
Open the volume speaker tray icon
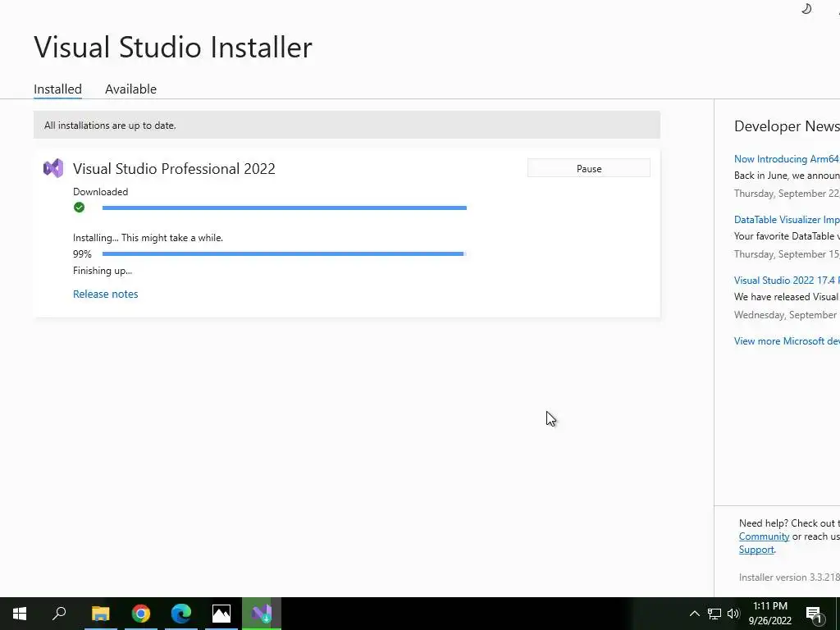click(733, 614)
